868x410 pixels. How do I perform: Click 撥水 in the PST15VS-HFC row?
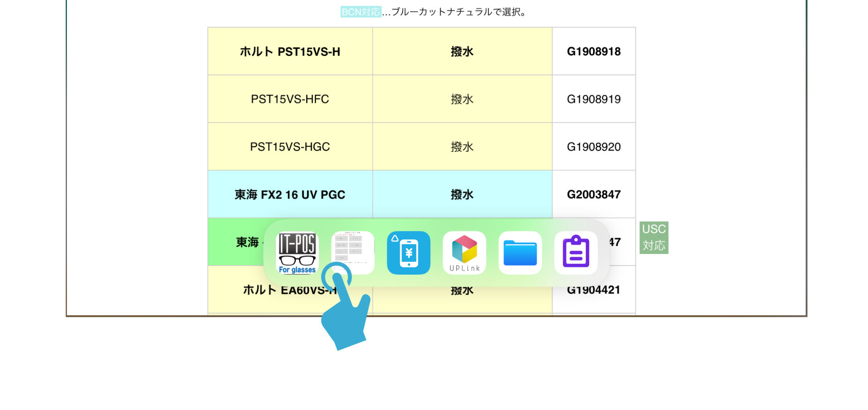pyautogui.click(x=462, y=99)
